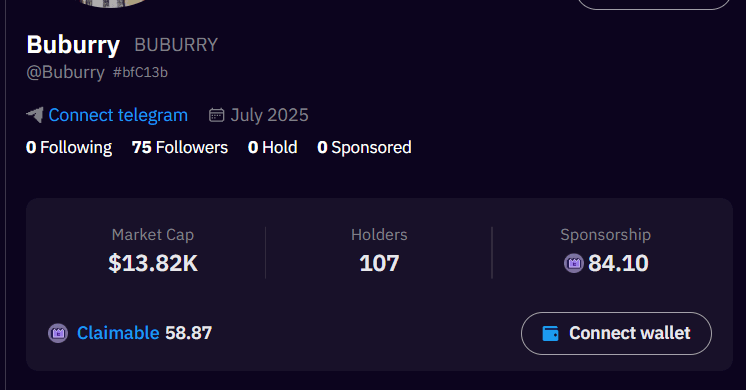Open the Claimable rewards link

pyautogui.click(x=118, y=333)
